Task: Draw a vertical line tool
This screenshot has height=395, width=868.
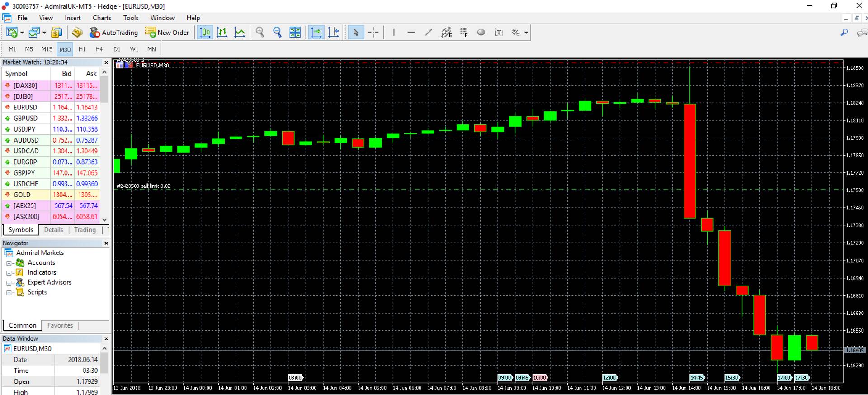Action: [394, 33]
